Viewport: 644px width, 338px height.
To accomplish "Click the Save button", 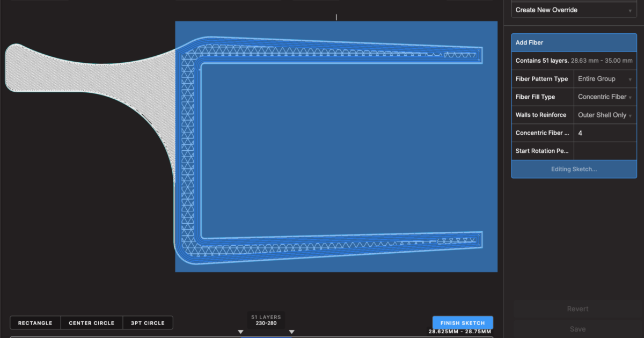I will (x=577, y=329).
